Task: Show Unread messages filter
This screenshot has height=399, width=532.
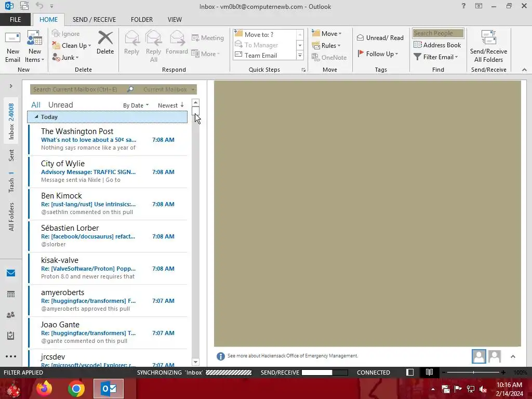Action: [x=60, y=105]
